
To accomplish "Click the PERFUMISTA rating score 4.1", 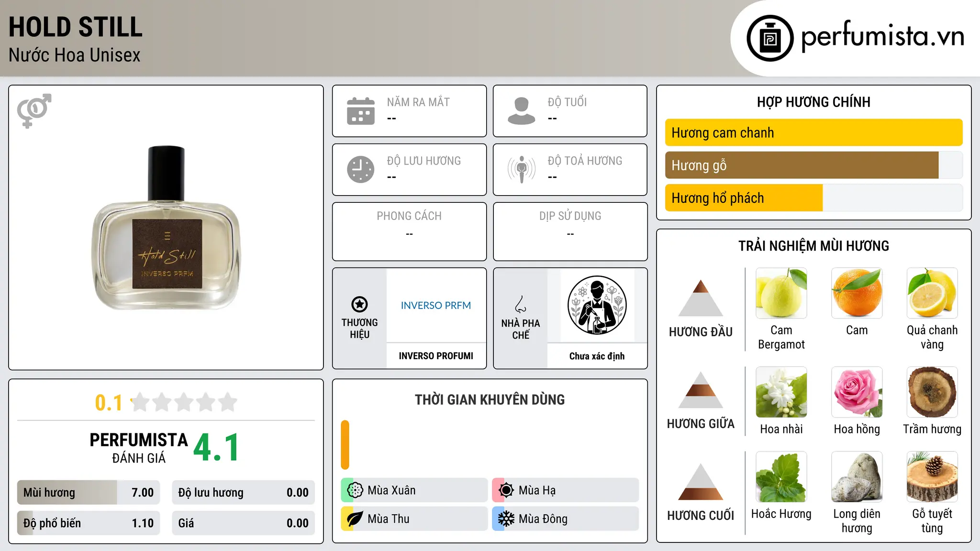I will pos(216,447).
